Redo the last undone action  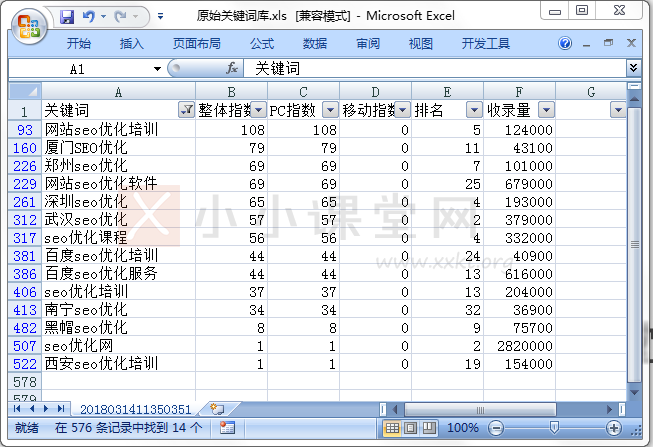tap(121, 17)
